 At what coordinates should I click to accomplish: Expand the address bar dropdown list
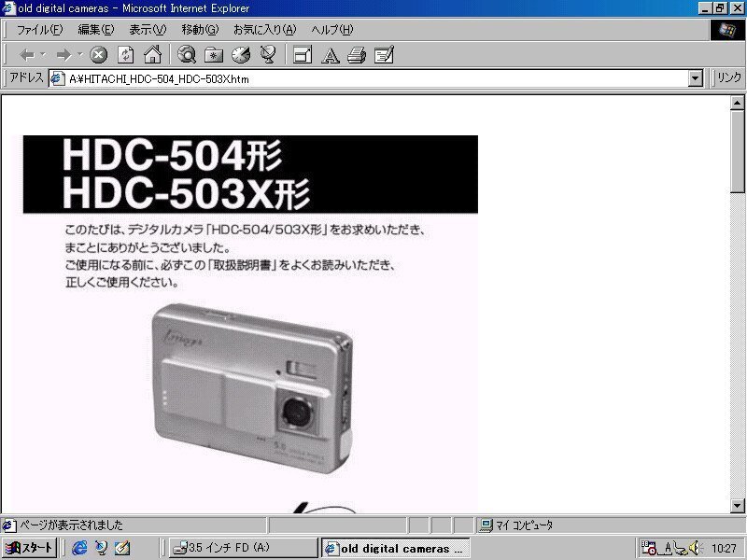(x=696, y=78)
